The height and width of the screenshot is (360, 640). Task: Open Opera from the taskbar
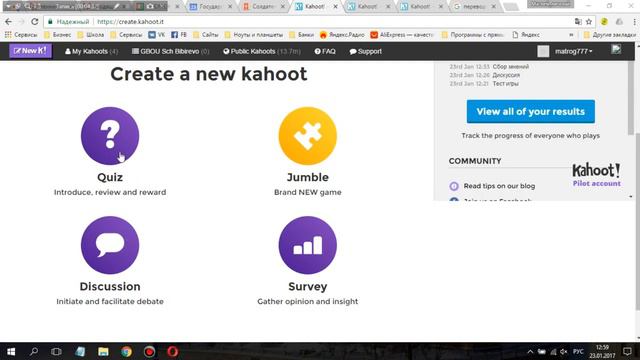click(173, 351)
